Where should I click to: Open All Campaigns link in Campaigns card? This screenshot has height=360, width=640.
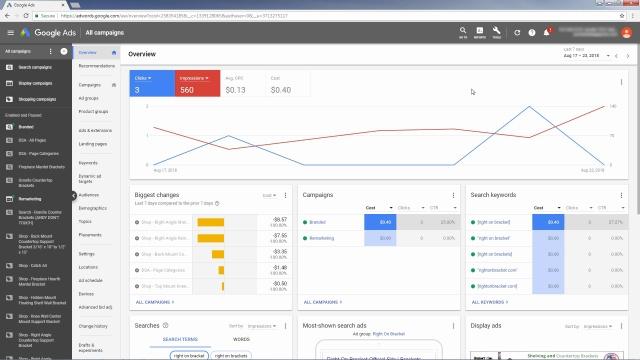click(x=323, y=302)
